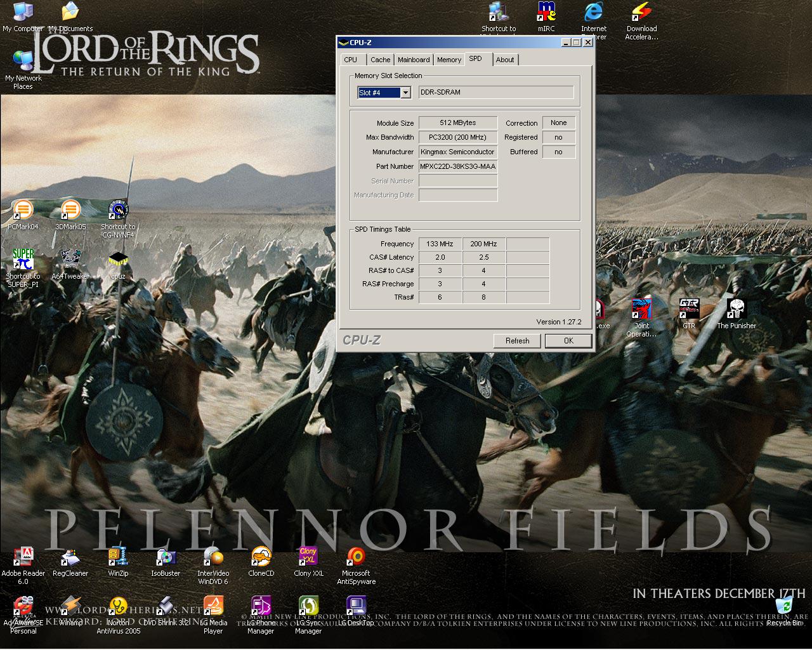The image size is (812, 650).
Task: Launch Ad-Aware SE Personal icon
Action: (23, 615)
